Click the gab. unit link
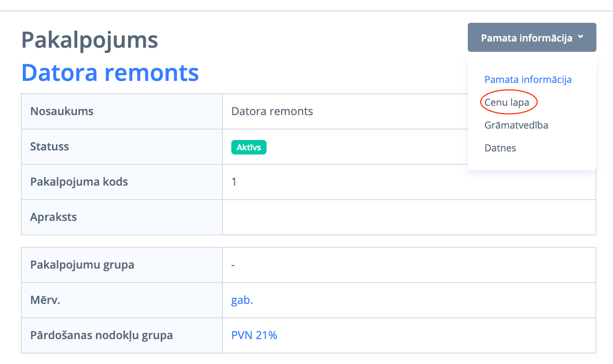The height and width of the screenshot is (364, 613). click(242, 300)
